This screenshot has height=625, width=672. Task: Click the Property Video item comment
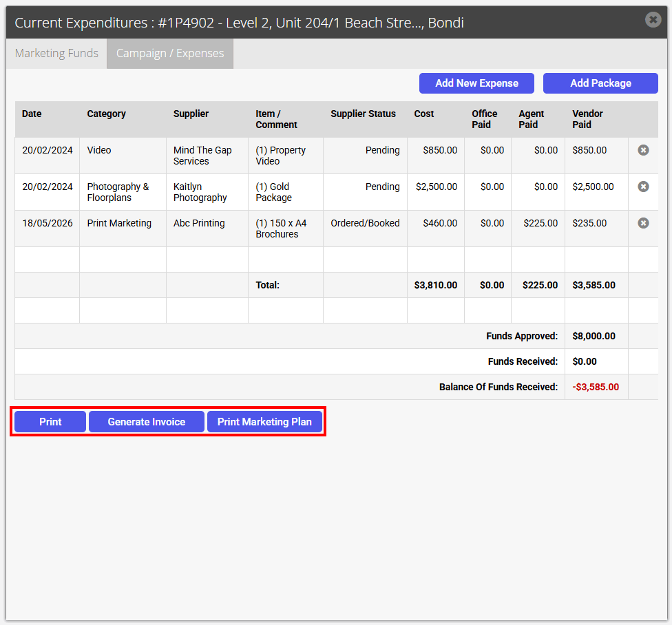pyautogui.click(x=281, y=156)
